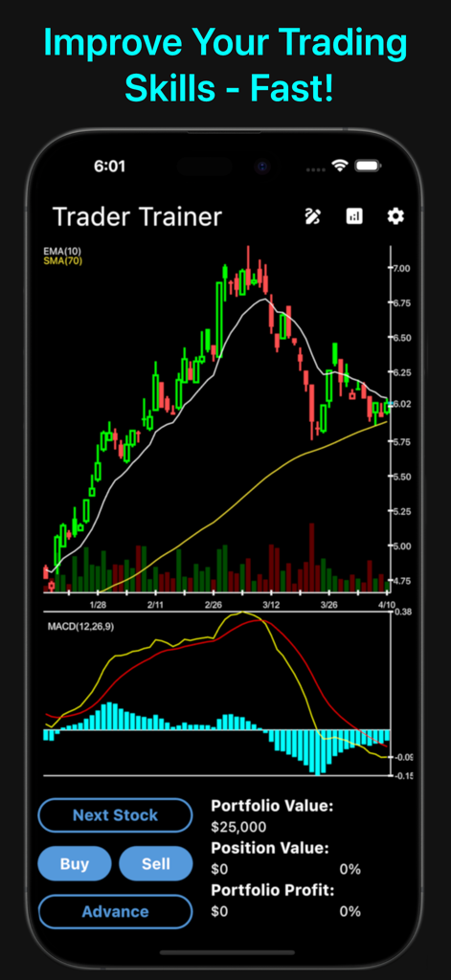Tap the Portfolio Value heading
The height and width of the screenshot is (980, 451).
(272, 806)
